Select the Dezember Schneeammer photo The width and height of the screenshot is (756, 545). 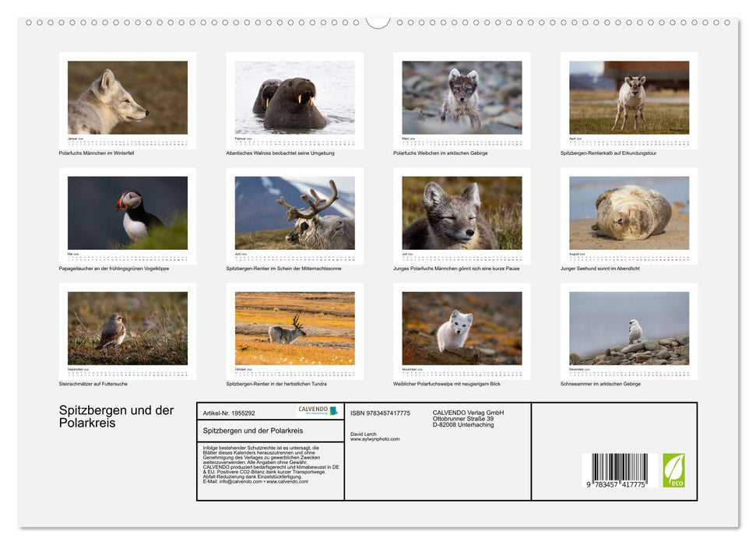628,329
